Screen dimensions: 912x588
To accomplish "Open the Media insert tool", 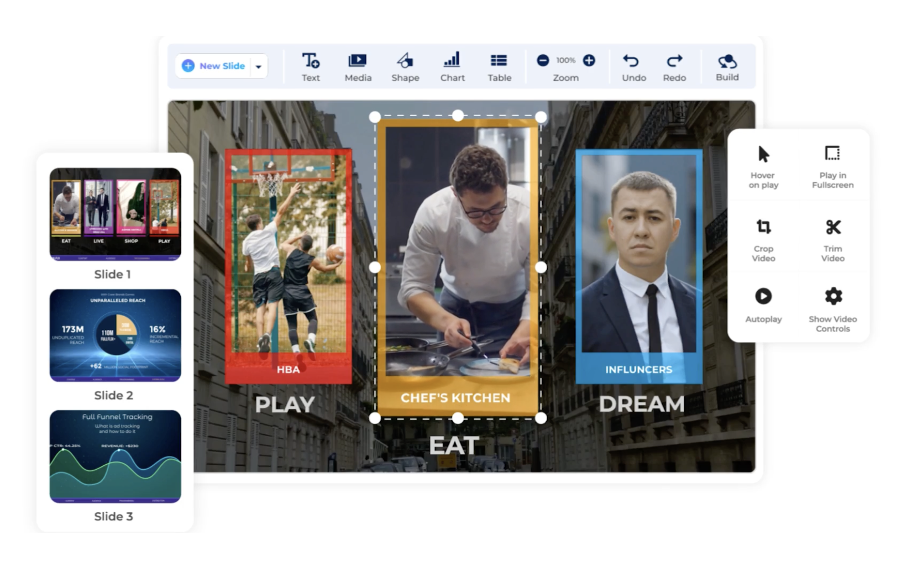I will tap(358, 65).
